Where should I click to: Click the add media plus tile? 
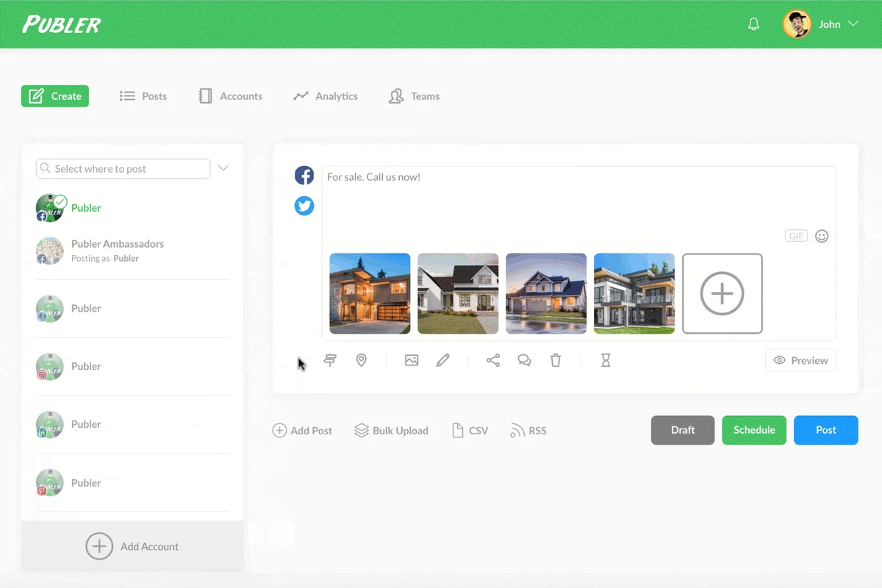pos(722,293)
